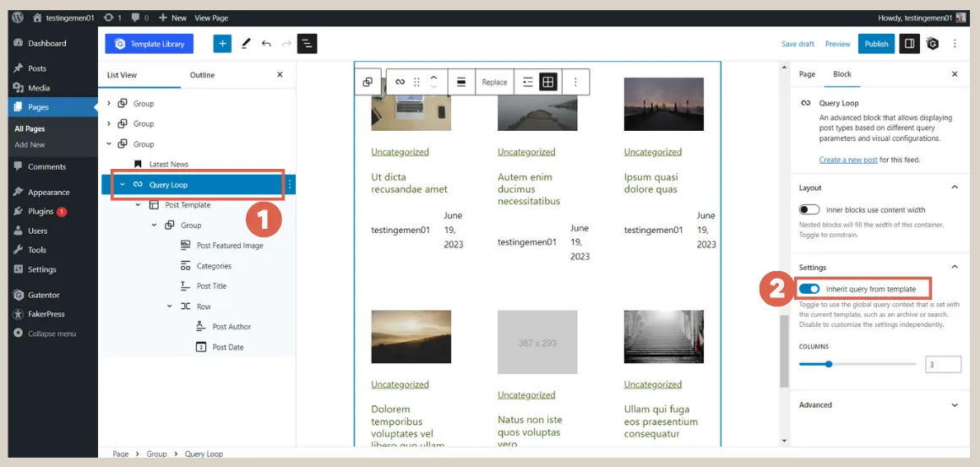The image size is (980, 467).
Task: Open the WordPress logo menu
Action: coord(18,18)
